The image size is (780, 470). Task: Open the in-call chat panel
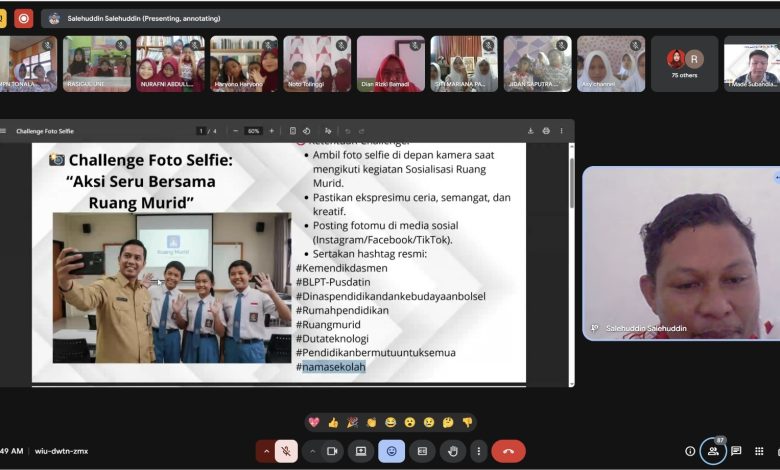736,451
